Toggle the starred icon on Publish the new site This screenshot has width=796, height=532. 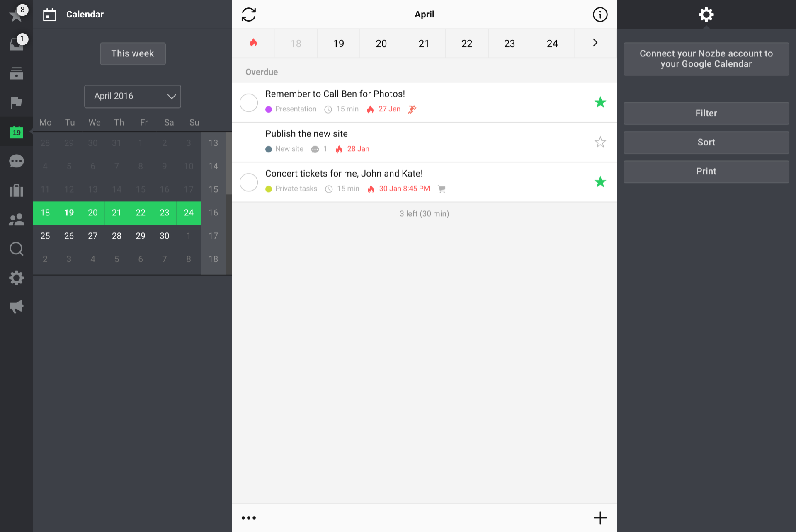pyautogui.click(x=600, y=141)
